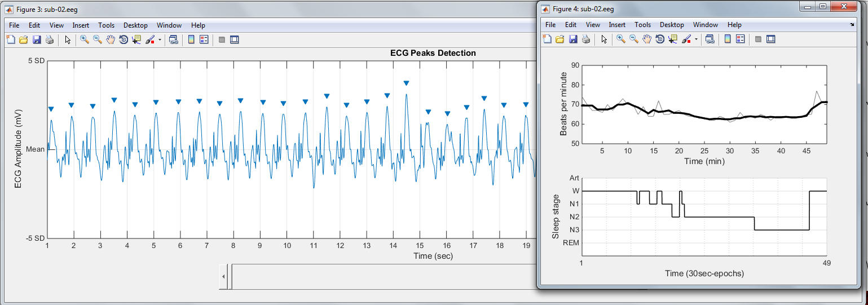Save figure icon in Figure 4 toolbar

pyautogui.click(x=573, y=39)
